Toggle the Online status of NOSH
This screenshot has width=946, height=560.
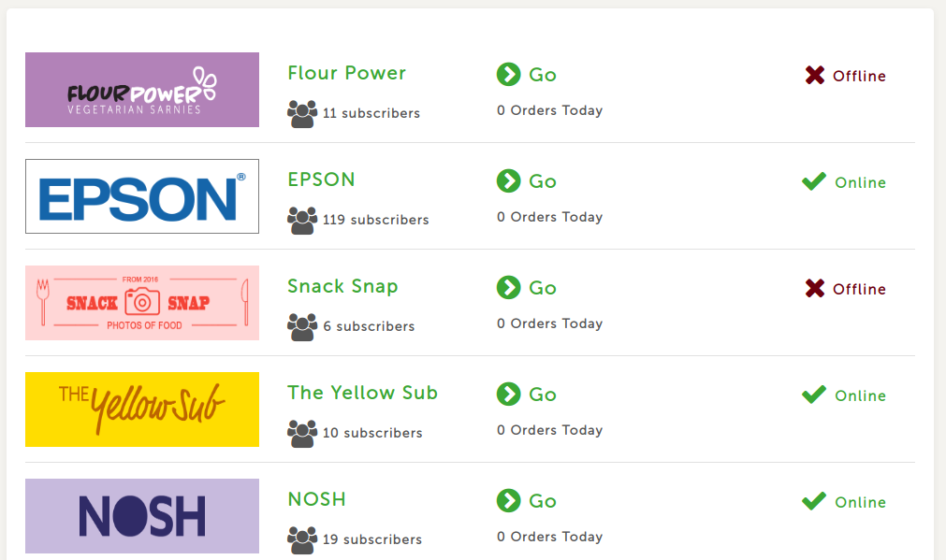pos(843,502)
